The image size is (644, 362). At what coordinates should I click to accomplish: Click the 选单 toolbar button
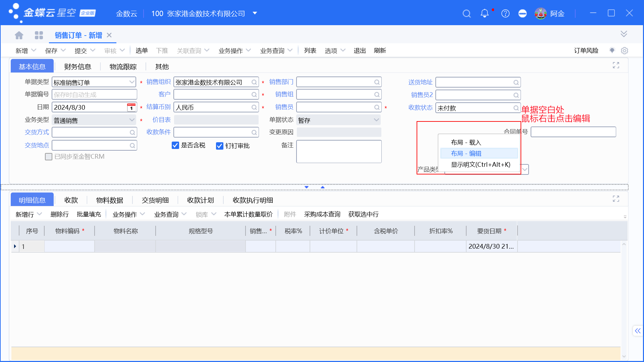(142, 51)
